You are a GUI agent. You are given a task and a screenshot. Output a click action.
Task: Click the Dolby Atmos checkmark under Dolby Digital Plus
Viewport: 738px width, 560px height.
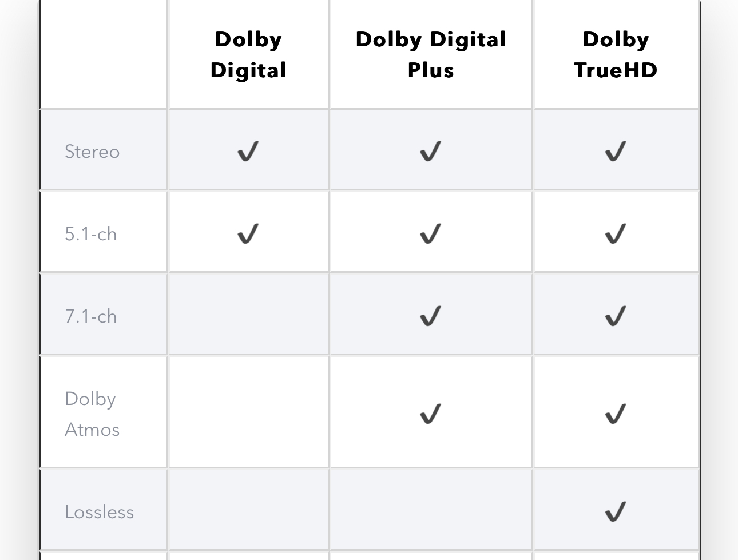pyautogui.click(x=431, y=414)
